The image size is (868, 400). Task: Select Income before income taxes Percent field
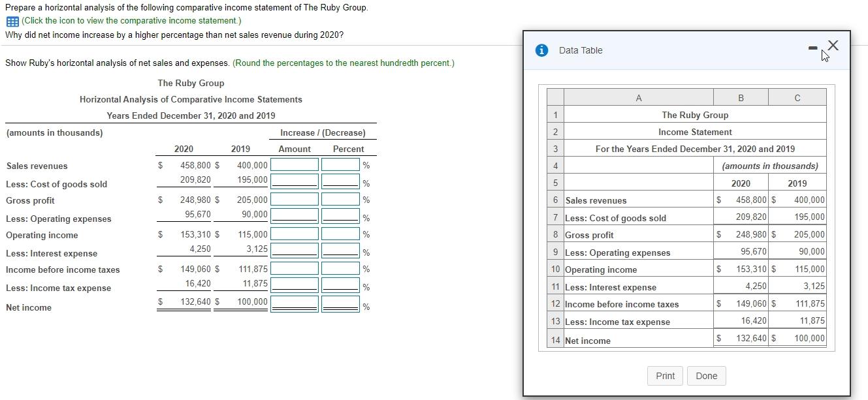[x=340, y=268]
